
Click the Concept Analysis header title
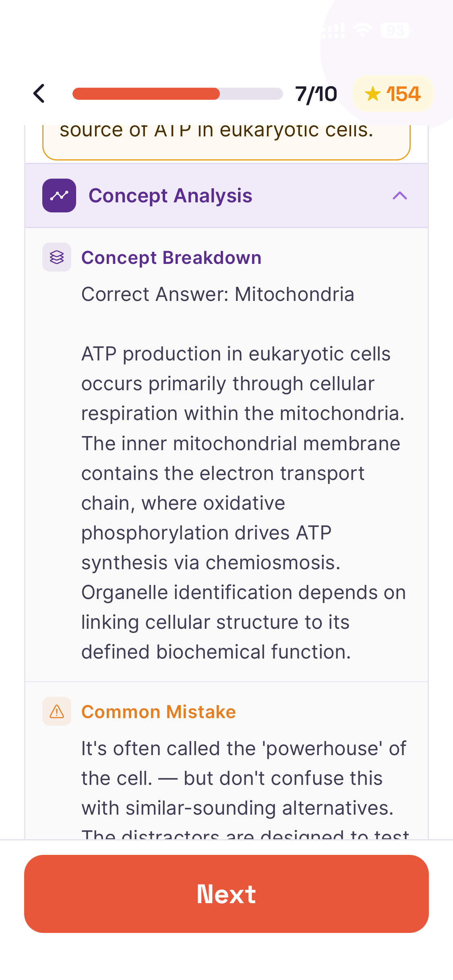coord(170,196)
